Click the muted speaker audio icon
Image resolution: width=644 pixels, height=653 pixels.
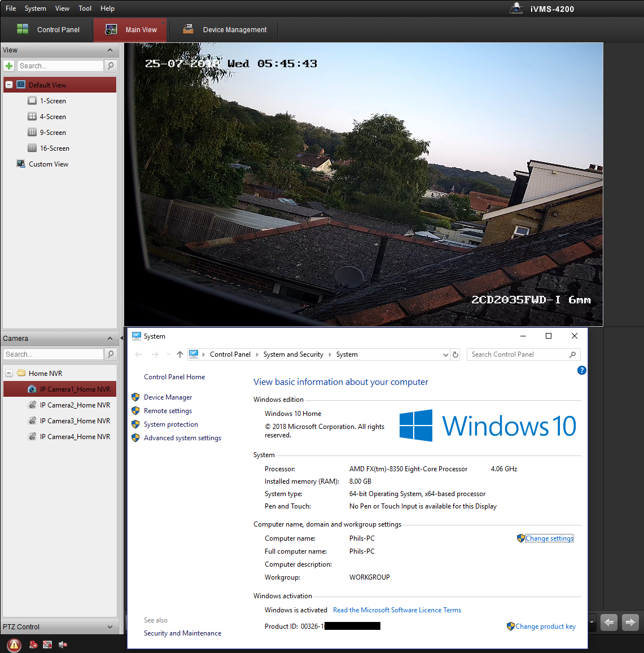coord(63,645)
